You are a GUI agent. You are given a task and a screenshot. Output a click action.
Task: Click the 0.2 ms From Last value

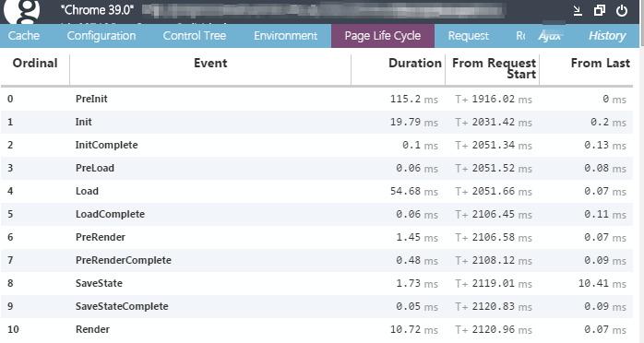pyautogui.click(x=608, y=122)
